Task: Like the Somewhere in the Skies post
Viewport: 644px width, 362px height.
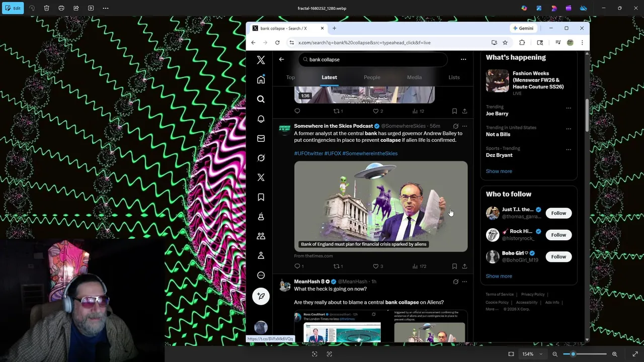Action: point(375,266)
